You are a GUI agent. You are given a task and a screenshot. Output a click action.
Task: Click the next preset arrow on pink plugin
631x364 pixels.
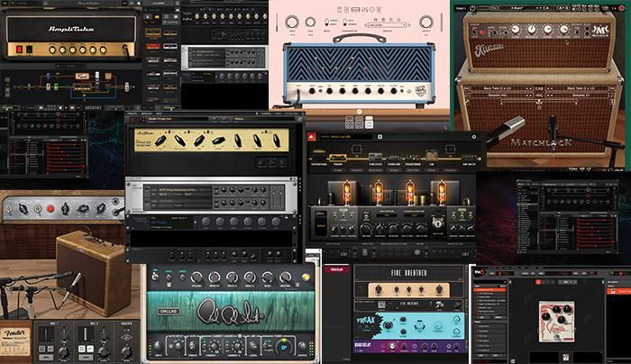408,25
